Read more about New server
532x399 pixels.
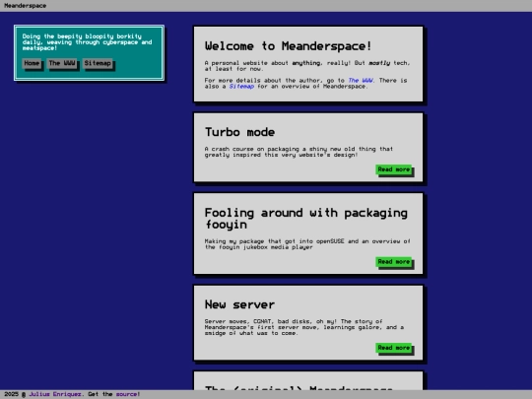[x=394, y=348]
